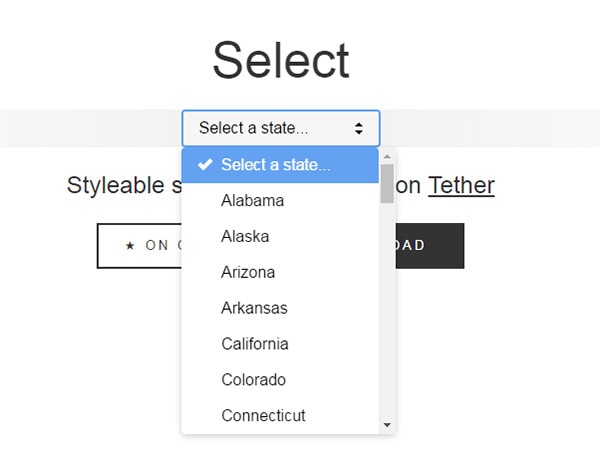The image size is (600, 455).
Task: Click the empty scrollbar track below thumb
Action: coord(387,311)
